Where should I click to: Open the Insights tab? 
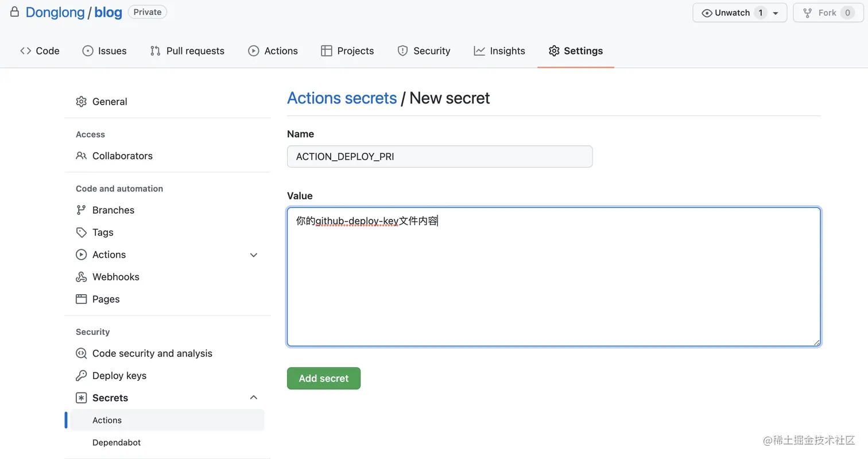499,51
